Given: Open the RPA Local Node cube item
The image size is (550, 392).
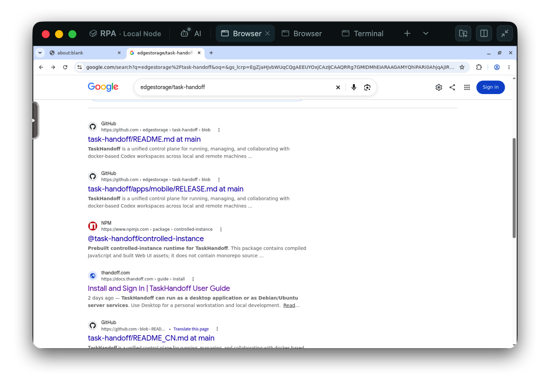Looking at the screenshot, I should [x=125, y=34].
